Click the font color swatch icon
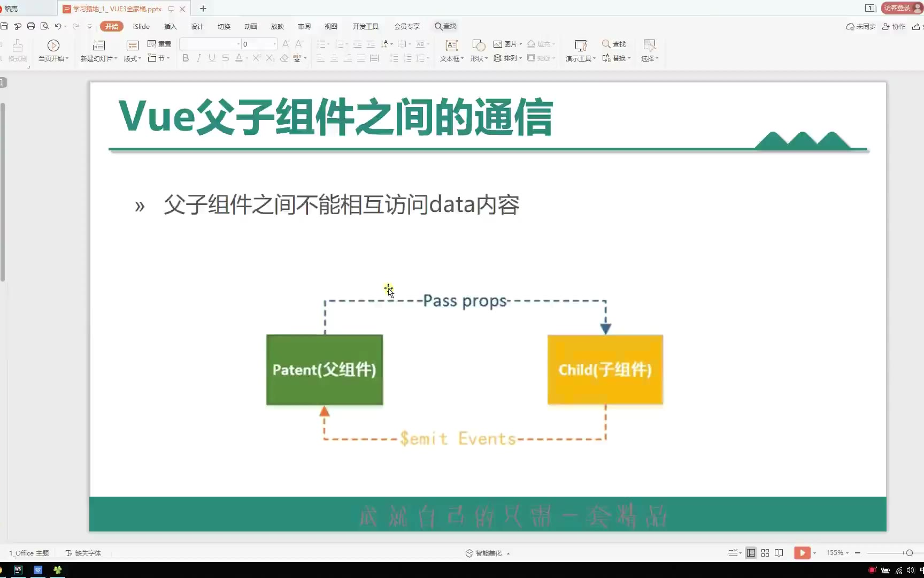This screenshot has height=578, width=924. (239, 58)
